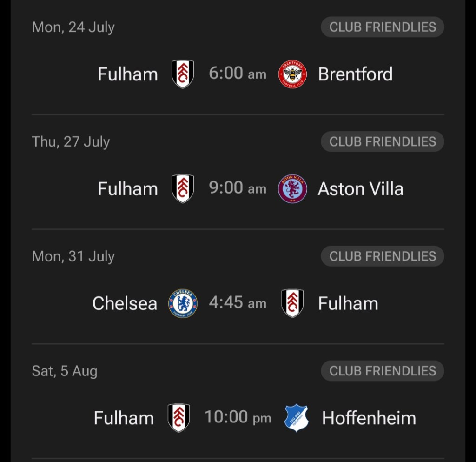Tap Club Friendlies badge for 27 July
Image resolution: width=476 pixels, height=462 pixels.
coord(382,141)
